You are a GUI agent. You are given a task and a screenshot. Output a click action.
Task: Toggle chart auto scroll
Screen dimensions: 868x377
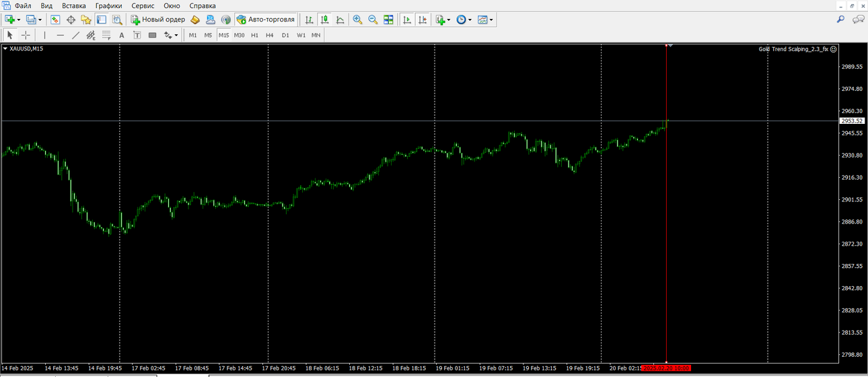[406, 20]
